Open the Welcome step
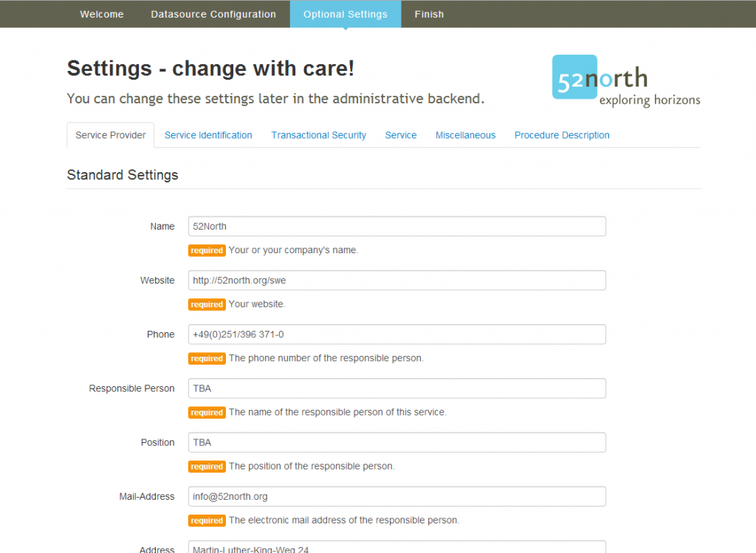 coord(102,14)
